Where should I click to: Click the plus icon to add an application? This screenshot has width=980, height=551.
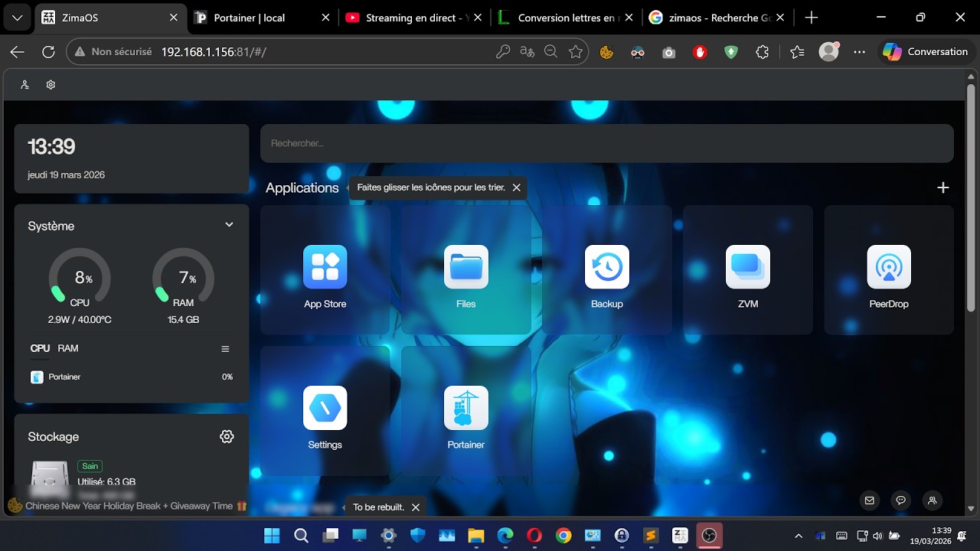[943, 187]
